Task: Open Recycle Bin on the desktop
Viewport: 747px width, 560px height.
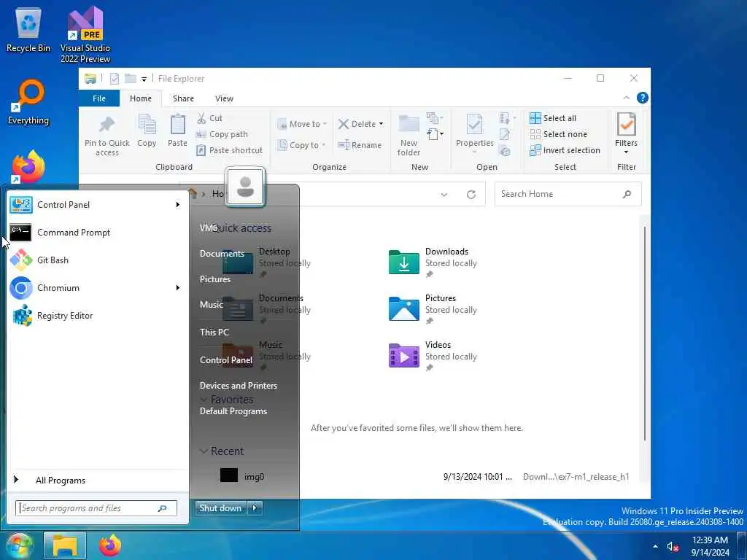Action: [28, 28]
